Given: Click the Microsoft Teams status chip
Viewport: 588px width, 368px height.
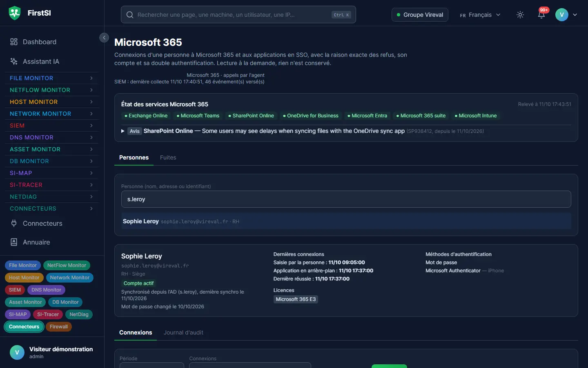Looking at the screenshot, I should [198, 116].
